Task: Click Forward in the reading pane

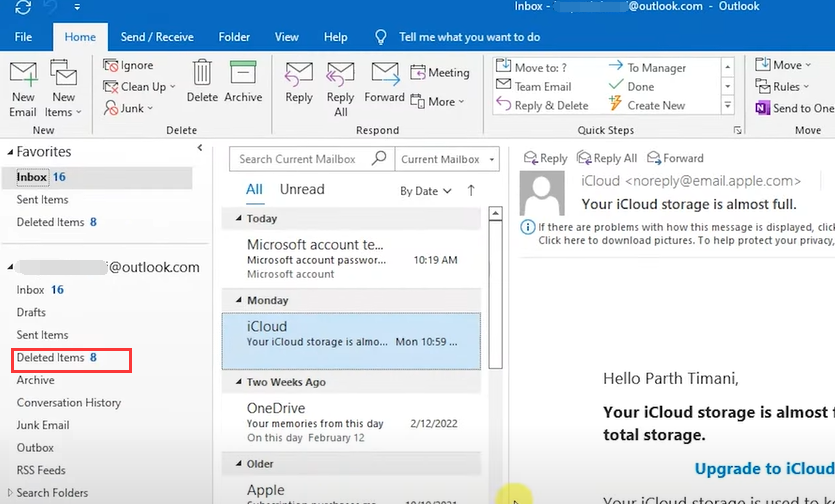Action: click(x=675, y=158)
